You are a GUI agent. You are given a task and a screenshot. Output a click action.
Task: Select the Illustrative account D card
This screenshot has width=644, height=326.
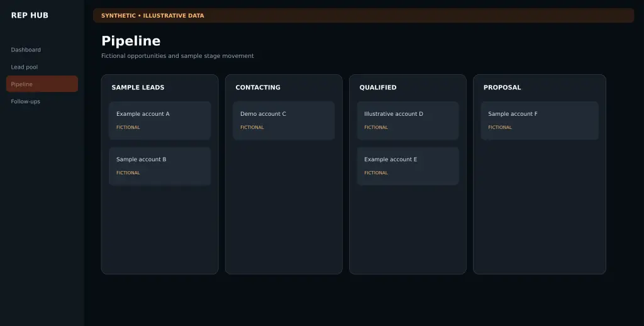tap(408, 120)
